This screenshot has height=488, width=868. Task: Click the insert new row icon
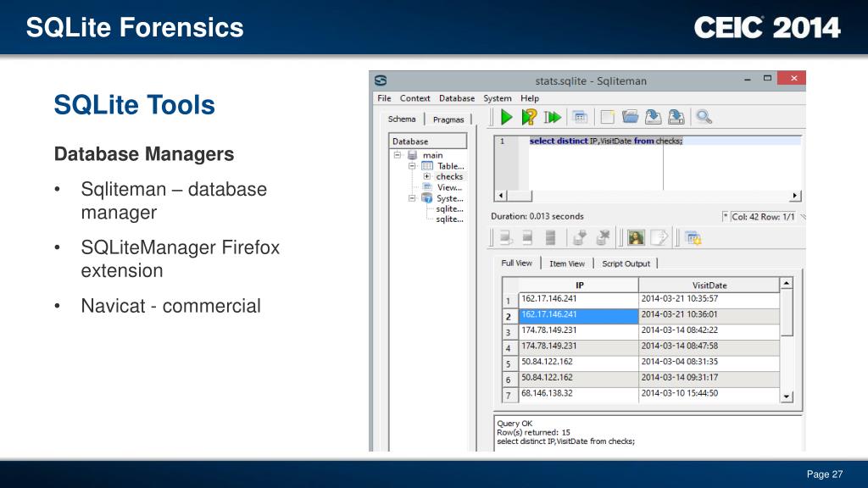[x=505, y=238]
